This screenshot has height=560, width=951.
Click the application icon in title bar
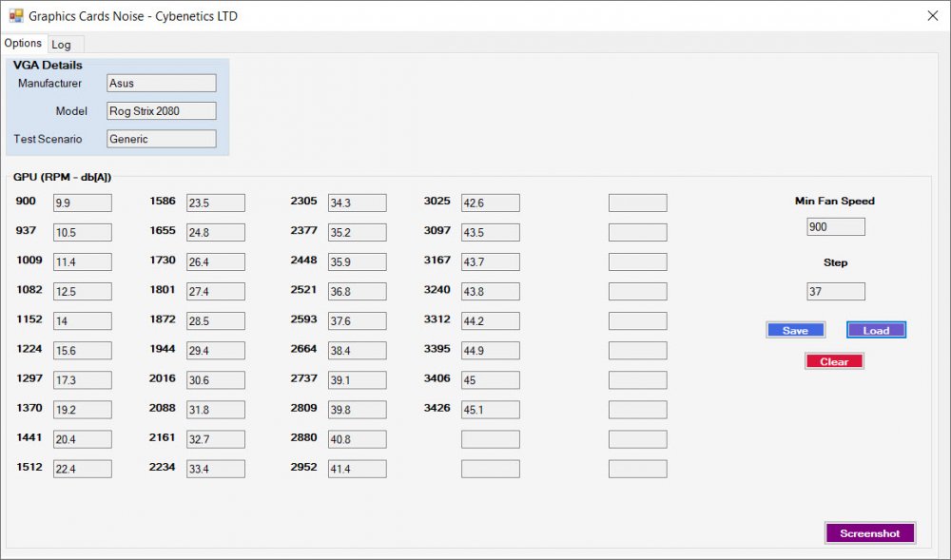[x=16, y=16]
